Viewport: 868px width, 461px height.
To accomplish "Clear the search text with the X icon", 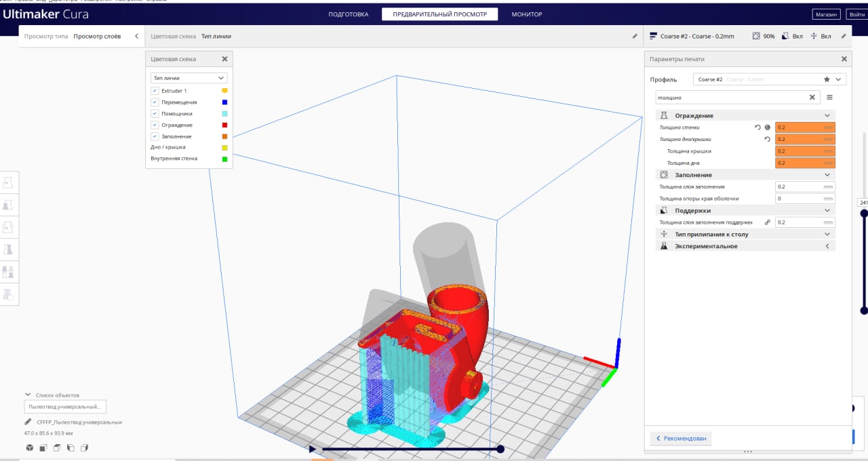I will [x=812, y=97].
